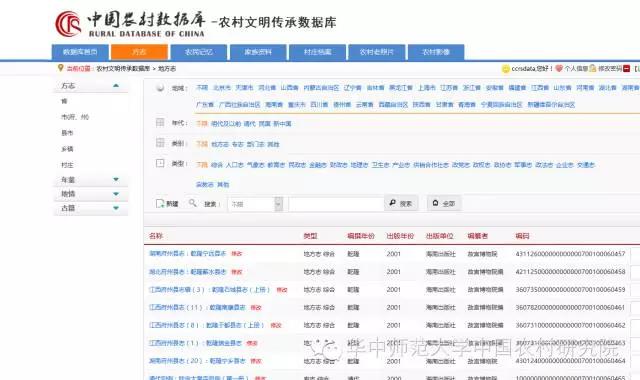Click the 新建 new document icon
Viewport: 640px width, 380px height.
160,203
